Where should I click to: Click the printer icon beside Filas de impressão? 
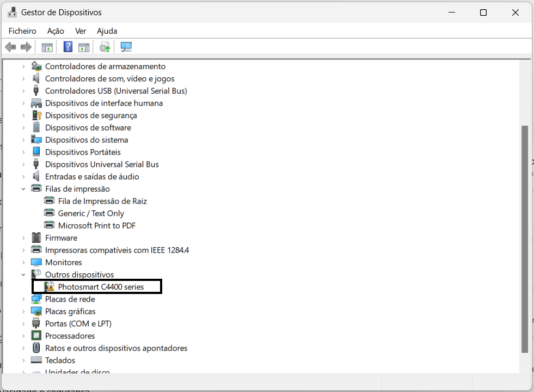tap(36, 188)
